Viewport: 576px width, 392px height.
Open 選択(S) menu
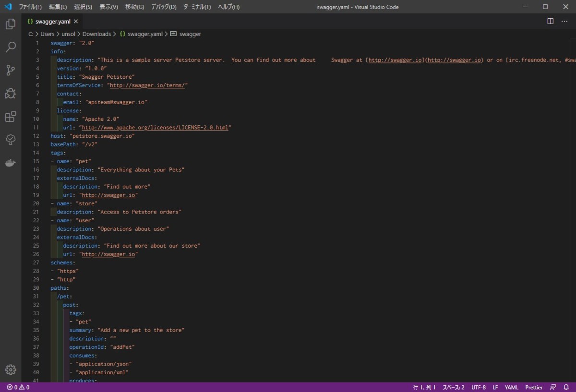coord(83,7)
